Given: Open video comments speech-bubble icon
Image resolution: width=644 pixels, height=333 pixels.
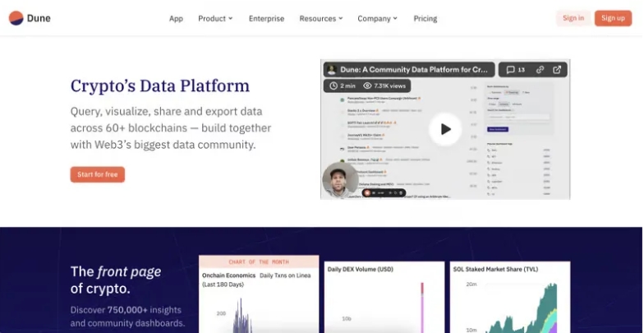Looking at the screenshot, I should (x=511, y=69).
